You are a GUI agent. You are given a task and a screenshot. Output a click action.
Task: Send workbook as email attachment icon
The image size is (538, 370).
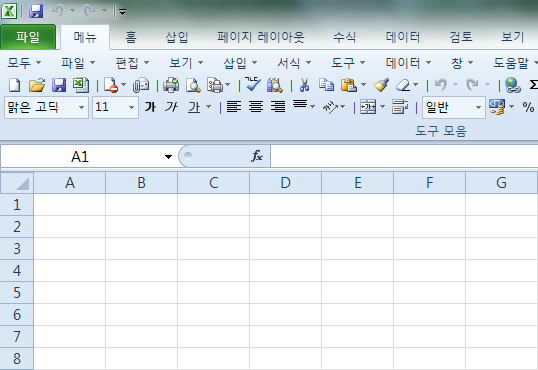(x=141, y=85)
